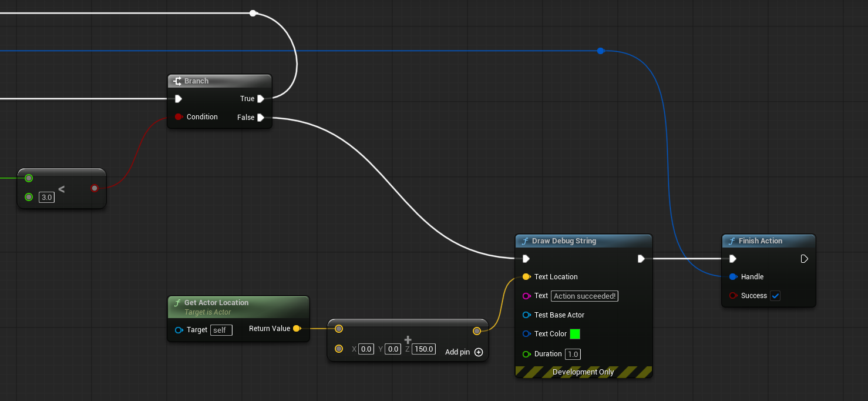Click the Success pin on Finish Action

[733, 296]
